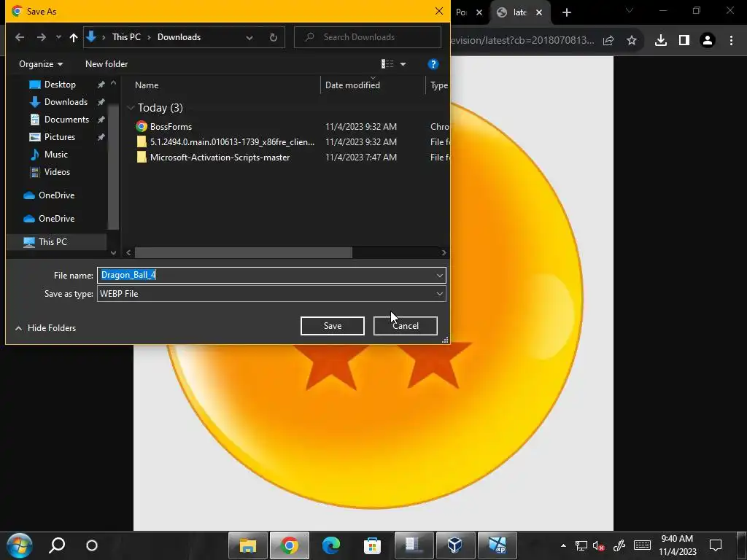The width and height of the screenshot is (747, 560).
Task: Click into the Search Downloads box
Action: [368, 37]
